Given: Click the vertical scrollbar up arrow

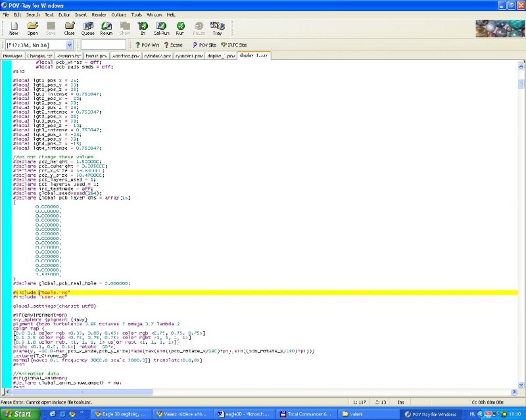Looking at the screenshot, I should tap(521, 66).
